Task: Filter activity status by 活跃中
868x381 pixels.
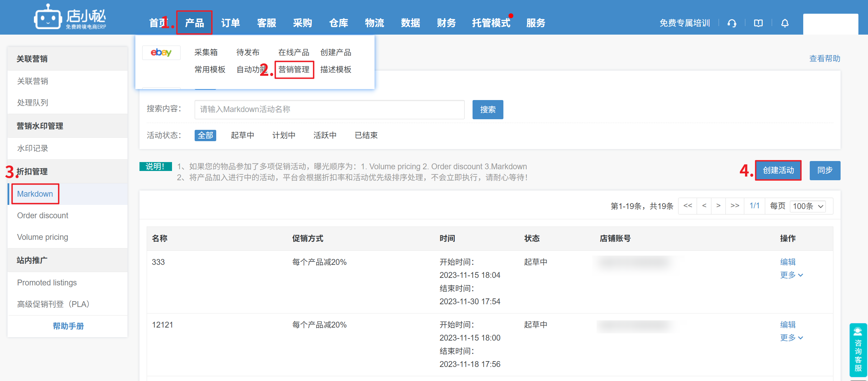Action: point(325,135)
